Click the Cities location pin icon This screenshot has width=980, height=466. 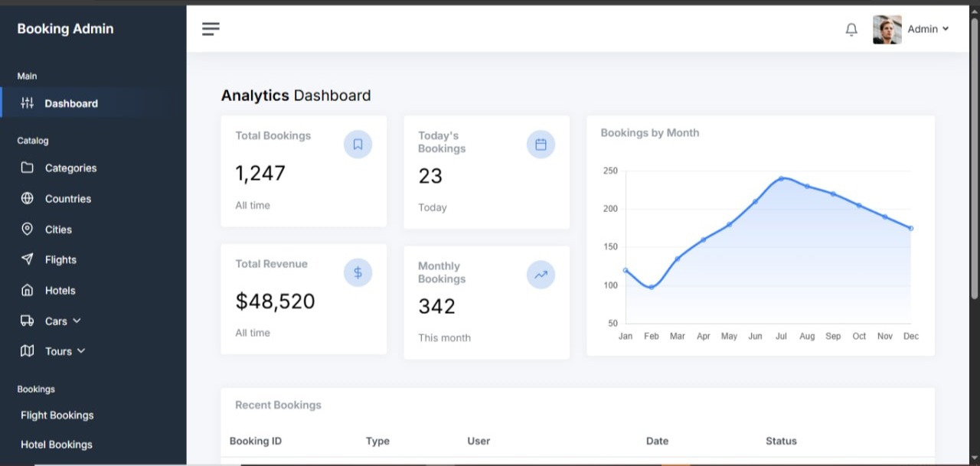[x=27, y=229]
